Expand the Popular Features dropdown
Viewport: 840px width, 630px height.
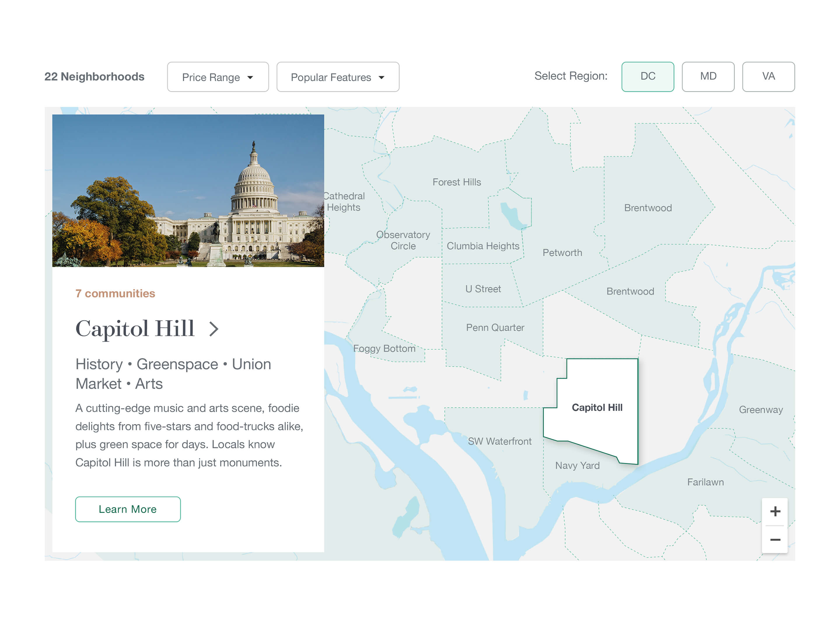[x=337, y=77]
